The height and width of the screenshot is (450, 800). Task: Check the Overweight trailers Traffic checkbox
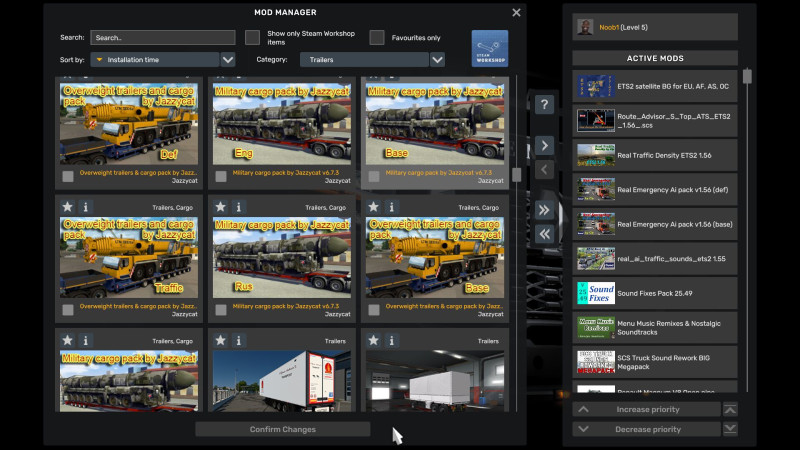pos(67,310)
